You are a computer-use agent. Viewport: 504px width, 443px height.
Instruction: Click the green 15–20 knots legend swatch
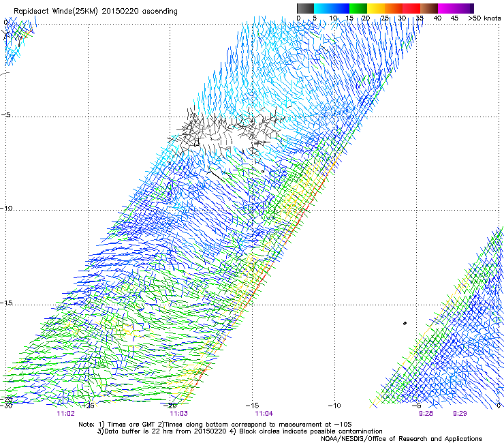tap(358, 8)
